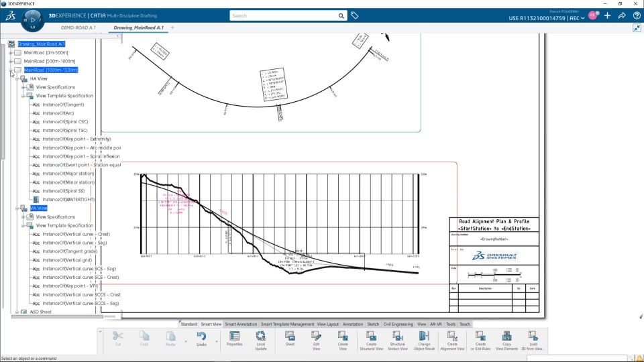This screenshot has width=644, height=362.
Task: Add a new tab with plus
Action: pyautogui.click(x=172, y=27)
